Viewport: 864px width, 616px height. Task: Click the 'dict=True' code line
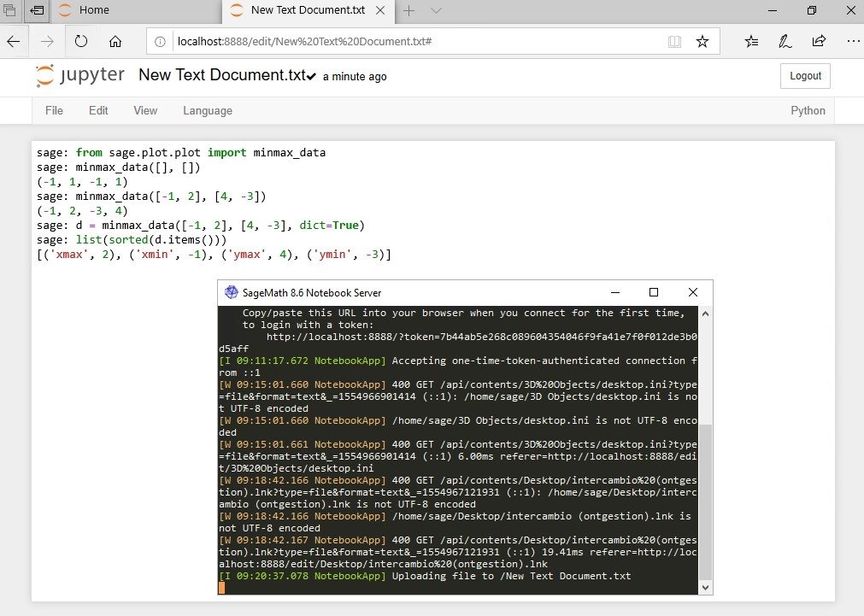(x=201, y=226)
